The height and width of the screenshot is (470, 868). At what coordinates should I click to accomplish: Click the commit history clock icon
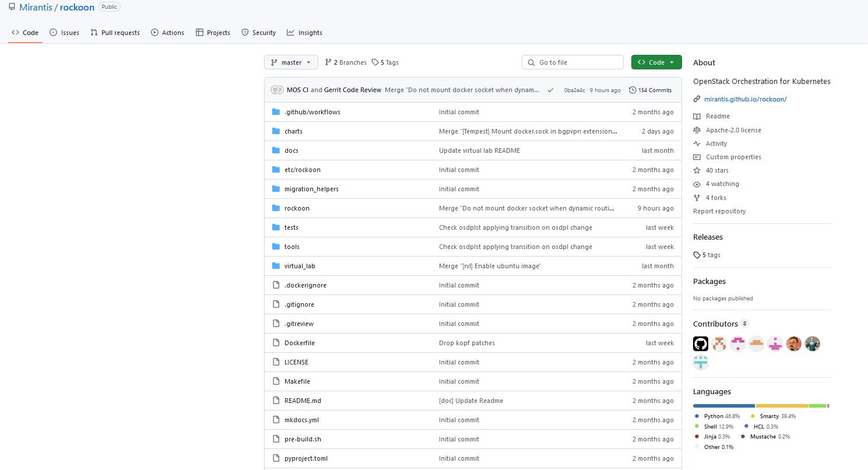(632, 89)
